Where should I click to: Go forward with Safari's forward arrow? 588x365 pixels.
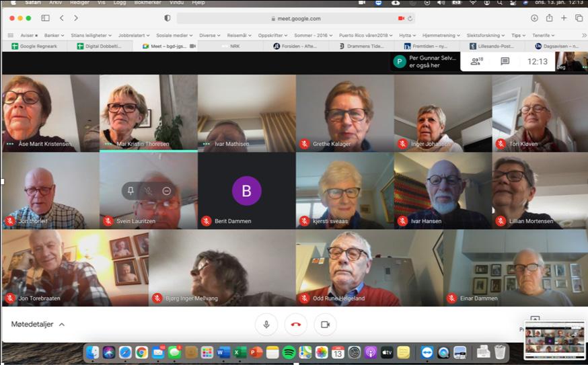pos(76,18)
